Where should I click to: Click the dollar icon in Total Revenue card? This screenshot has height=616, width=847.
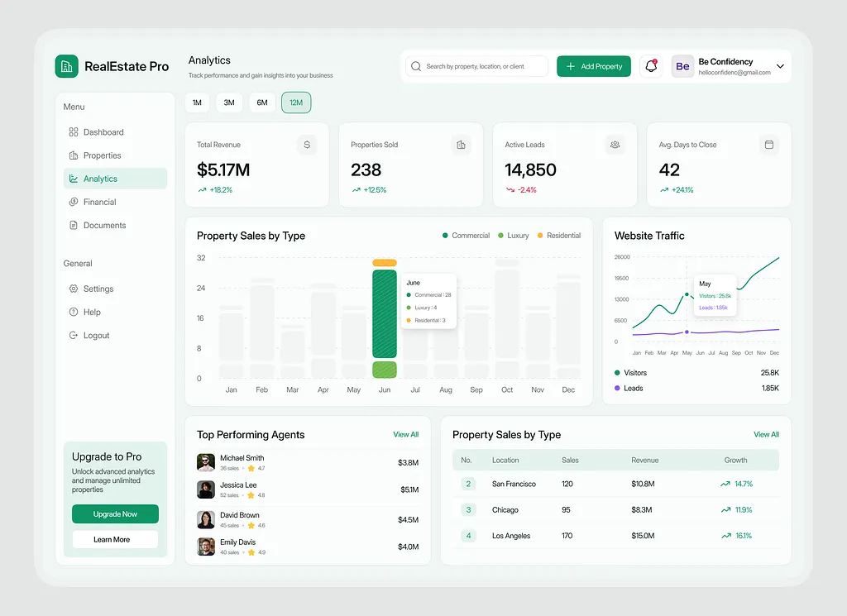(x=307, y=145)
